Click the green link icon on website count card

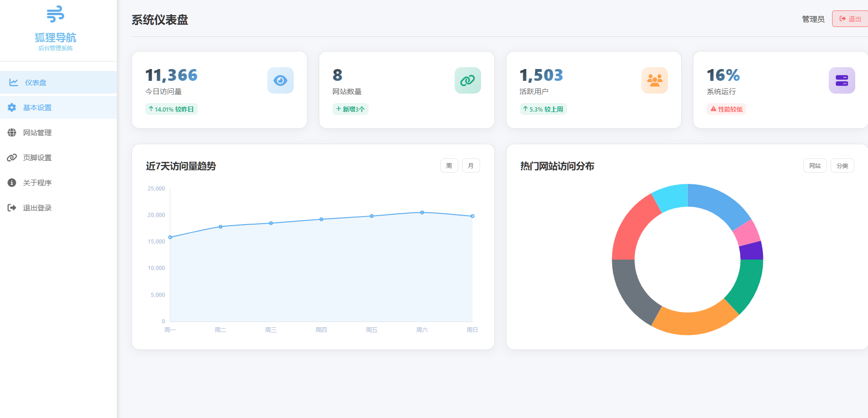(x=467, y=80)
